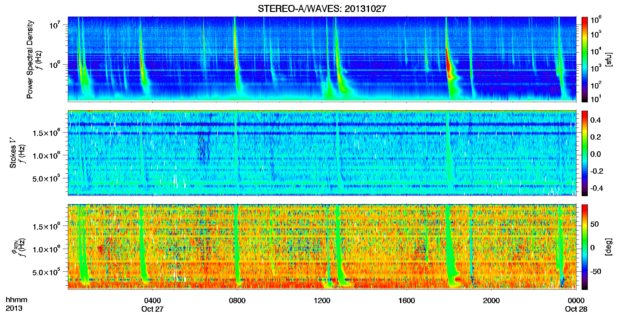Click the 0000 time tick label
Screen dimensions: 644x332
pos(576,300)
